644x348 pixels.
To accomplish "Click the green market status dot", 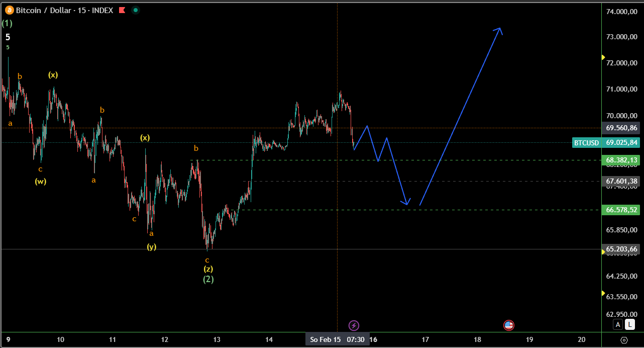I will [x=135, y=10].
